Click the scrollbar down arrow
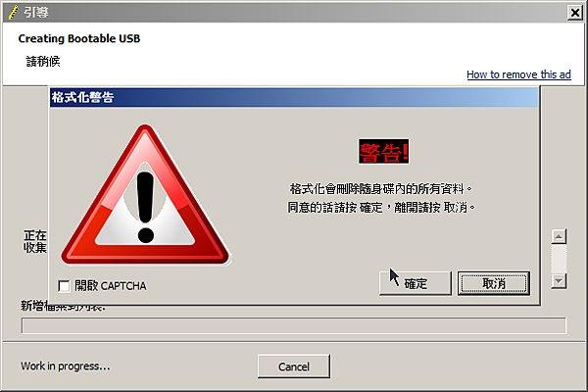 point(559,281)
